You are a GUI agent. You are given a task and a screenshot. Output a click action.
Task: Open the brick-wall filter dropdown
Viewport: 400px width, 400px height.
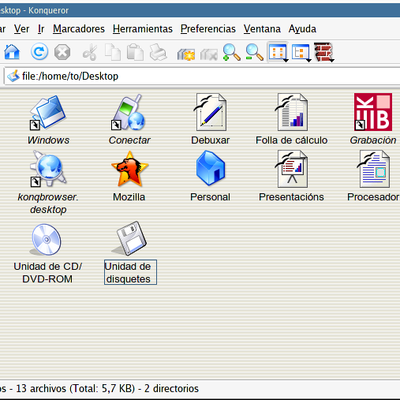[x=324, y=52]
